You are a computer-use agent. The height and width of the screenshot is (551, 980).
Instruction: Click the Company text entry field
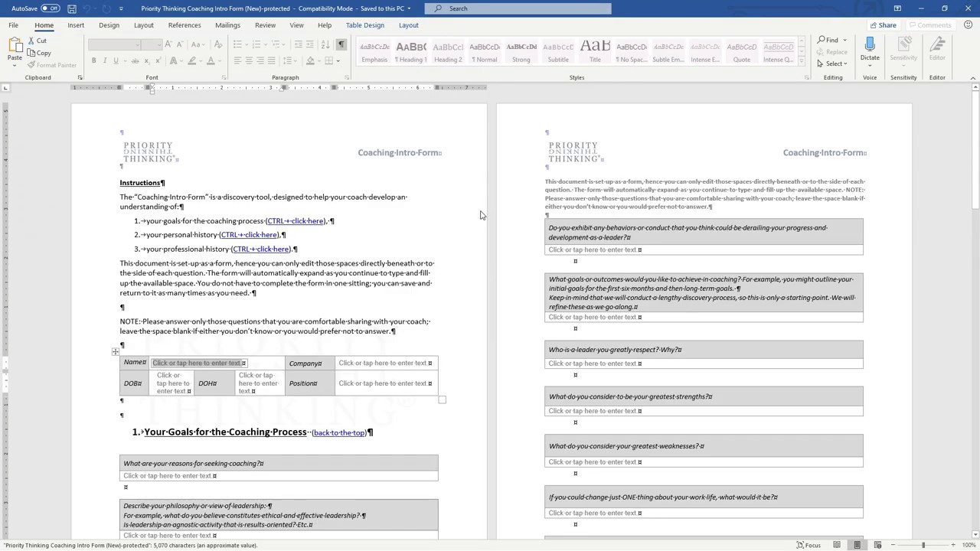click(x=385, y=363)
